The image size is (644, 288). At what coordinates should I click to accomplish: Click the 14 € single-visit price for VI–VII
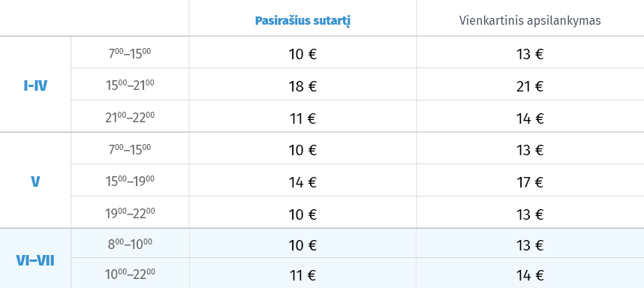[x=530, y=275]
